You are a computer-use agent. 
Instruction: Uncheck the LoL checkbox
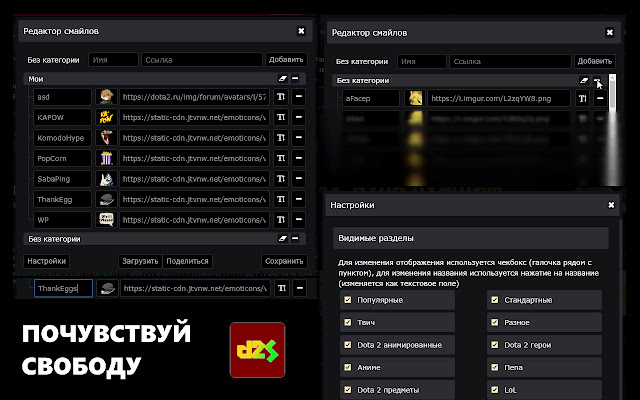(495, 390)
